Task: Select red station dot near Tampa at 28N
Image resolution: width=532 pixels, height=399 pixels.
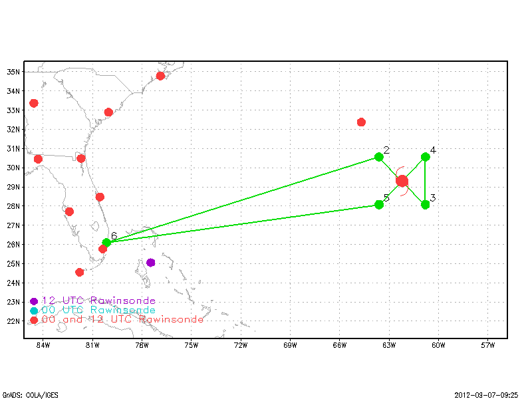Action: pyautogui.click(x=69, y=211)
